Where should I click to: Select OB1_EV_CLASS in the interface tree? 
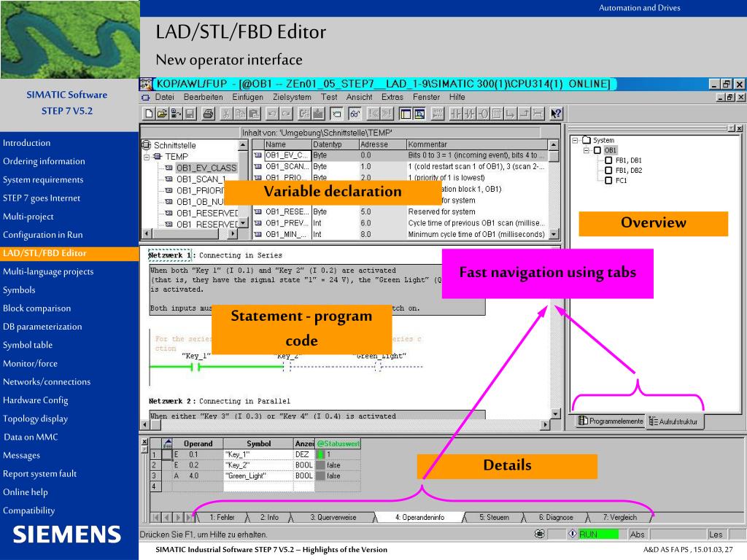coord(206,168)
